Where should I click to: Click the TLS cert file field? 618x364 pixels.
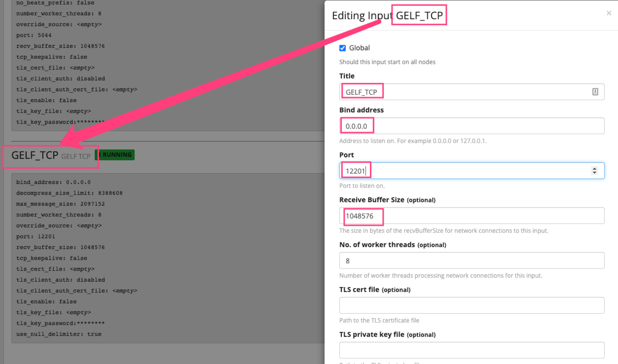[x=472, y=305]
